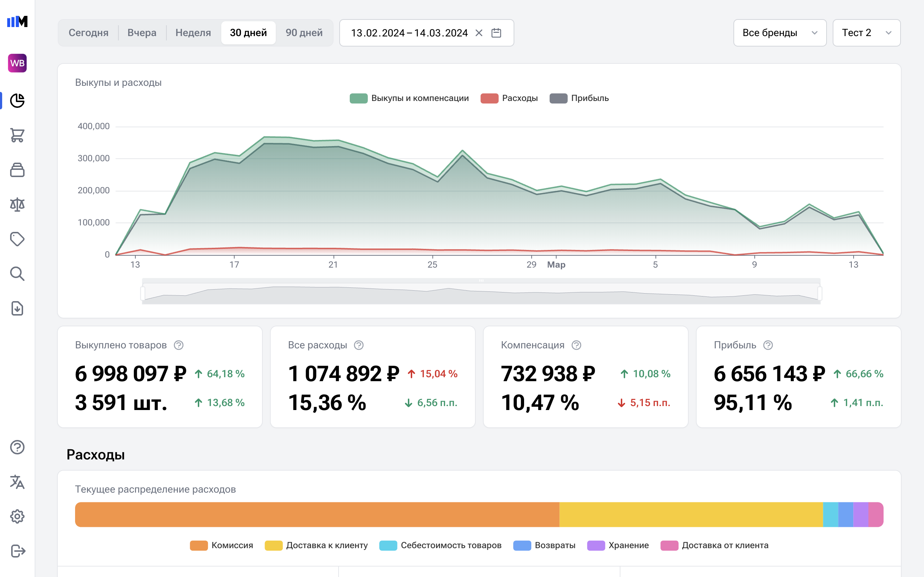The width and height of the screenshot is (924, 577).
Task: Select the analytics pie chart icon
Action: pyautogui.click(x=17, y=101)
